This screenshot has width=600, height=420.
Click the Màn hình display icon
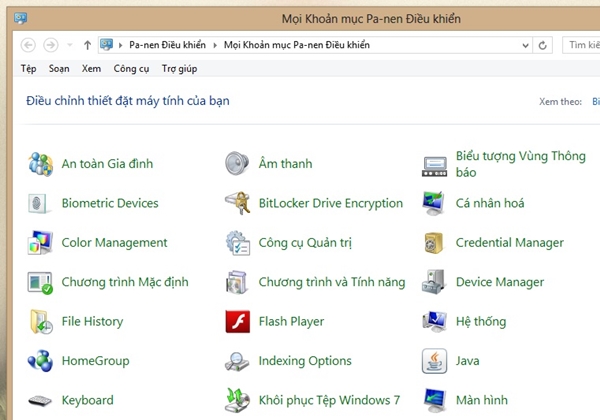(x=435, y=400)
